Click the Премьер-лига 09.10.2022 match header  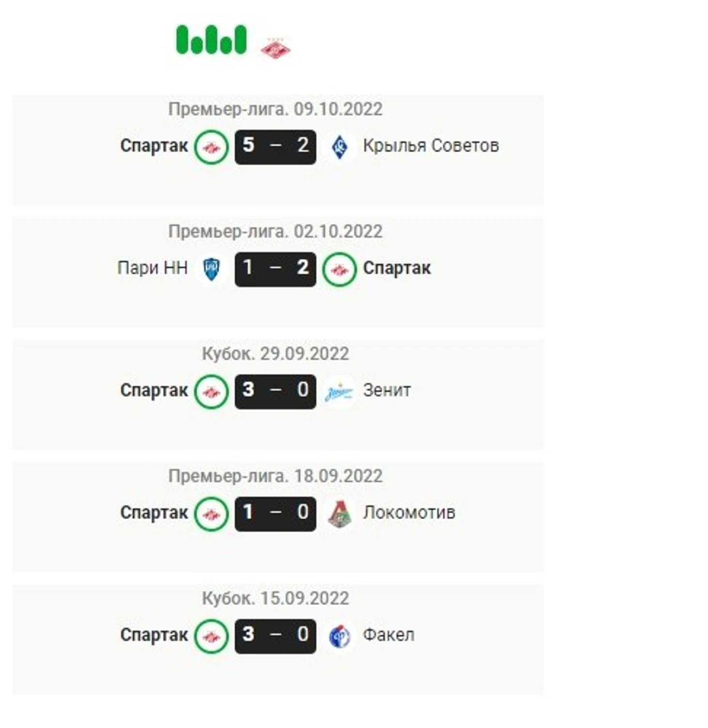pyautogui.click(x=275, y=109)
